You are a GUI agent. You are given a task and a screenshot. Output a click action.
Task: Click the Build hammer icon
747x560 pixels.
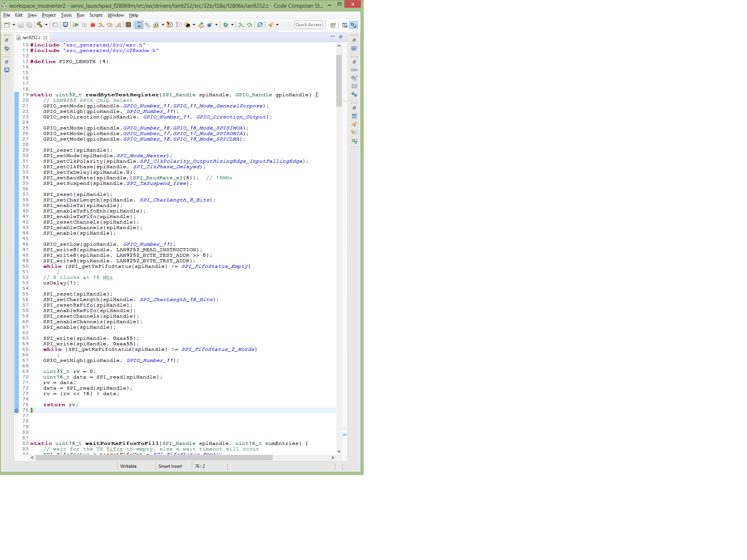click(x=39, y=25)
